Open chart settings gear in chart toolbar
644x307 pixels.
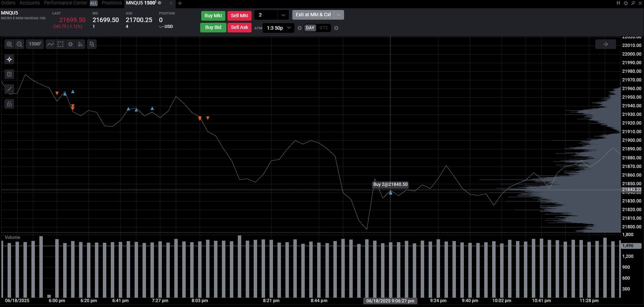click(x=70, y=44)
